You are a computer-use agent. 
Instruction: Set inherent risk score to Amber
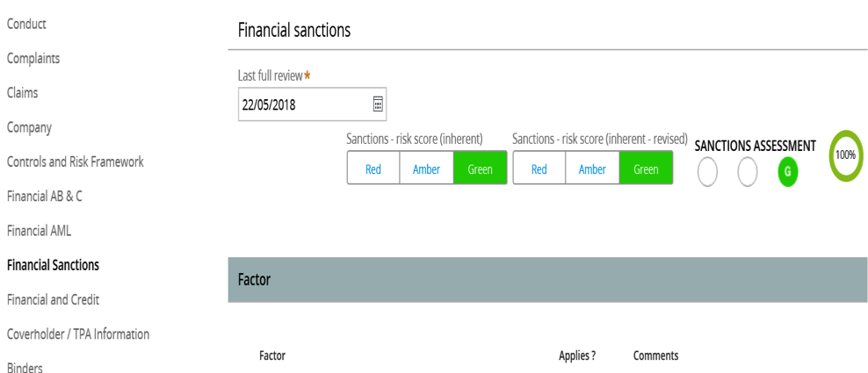click(426, 167)
